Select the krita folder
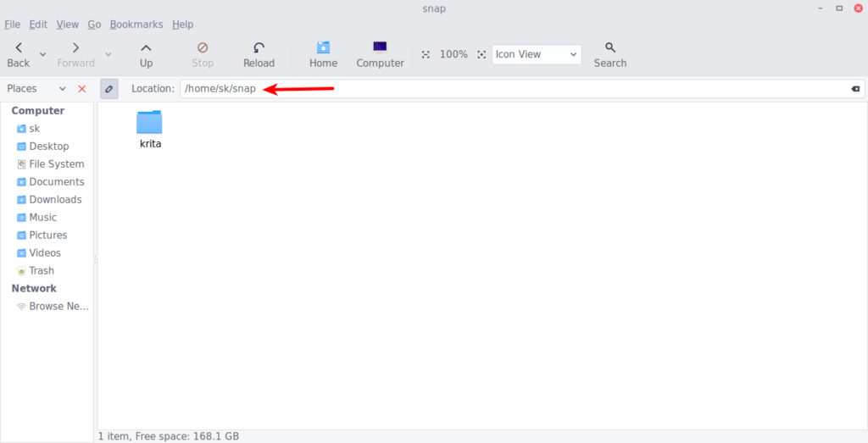Screen dimensions: 868x443 pos(150,130)
